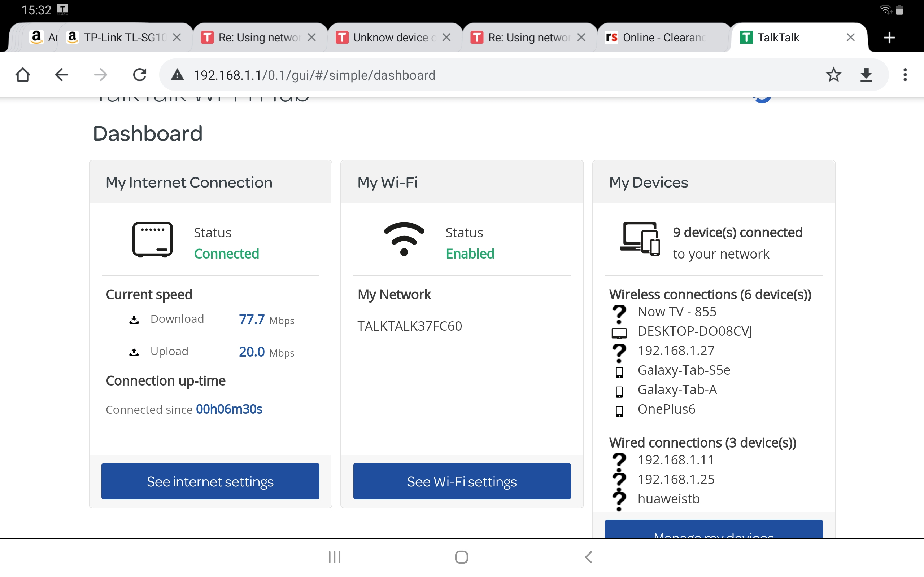Click the forward navigation arrow
This screenshot has width=924, height=577.
(100, 74)
